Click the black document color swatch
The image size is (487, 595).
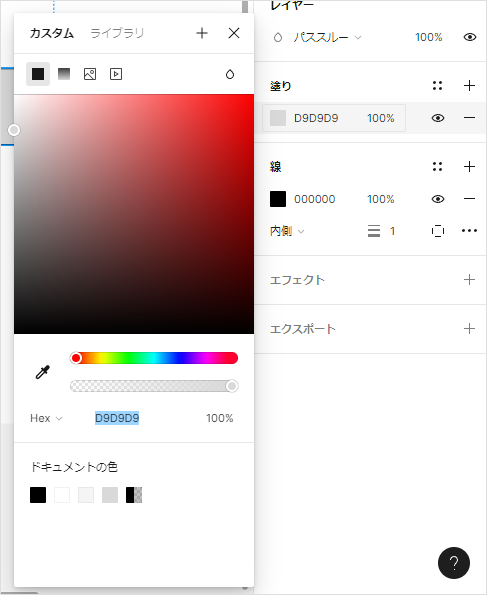pos(38,495)
